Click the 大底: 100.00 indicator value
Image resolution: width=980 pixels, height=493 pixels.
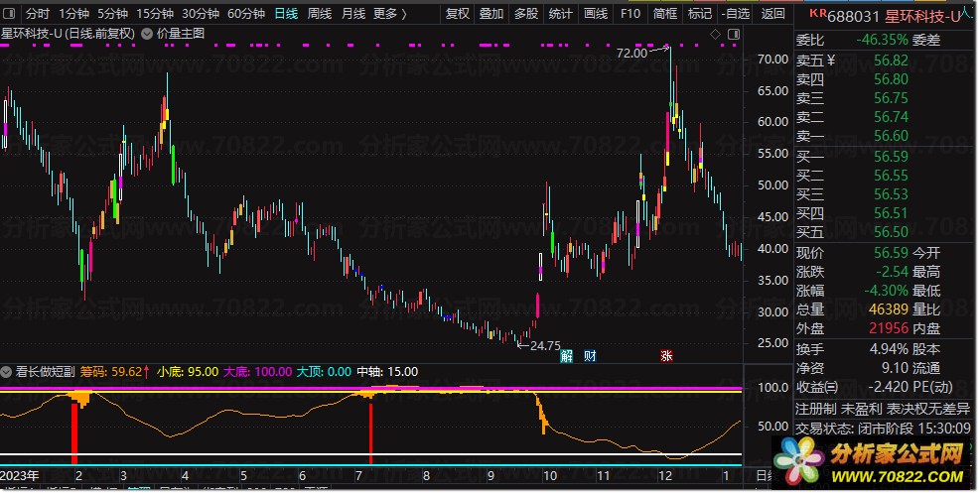point(257,372)
